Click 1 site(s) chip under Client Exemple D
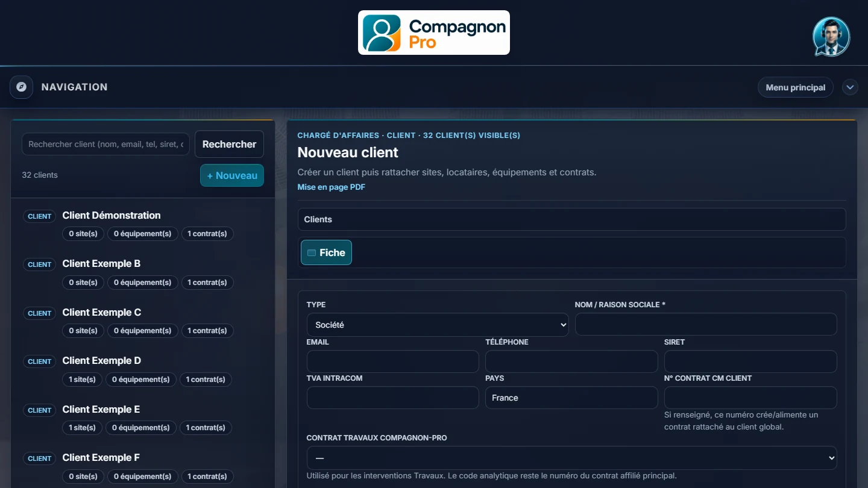 tap(83, 380)
